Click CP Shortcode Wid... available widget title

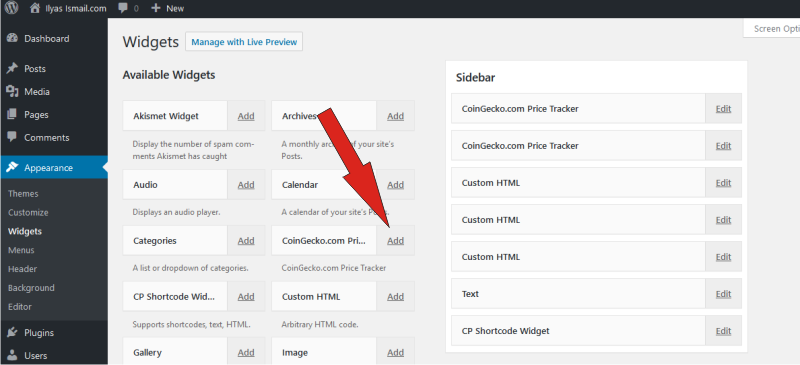174,297
